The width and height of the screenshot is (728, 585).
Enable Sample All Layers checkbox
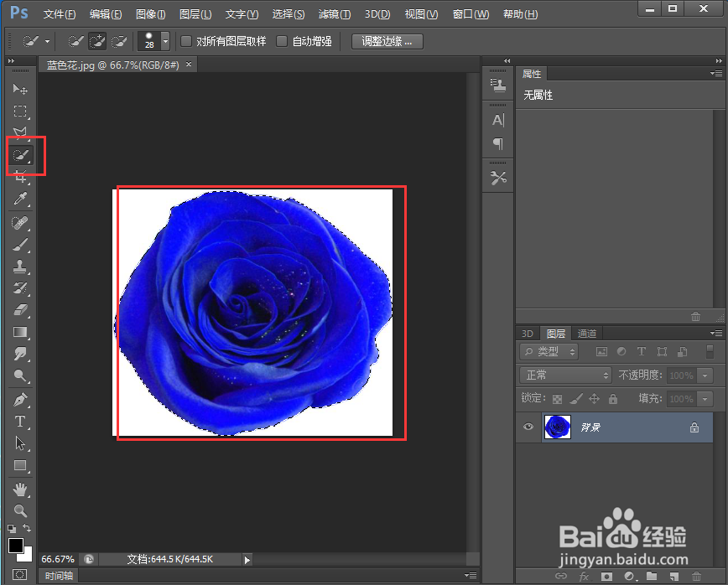pos(186,41)
